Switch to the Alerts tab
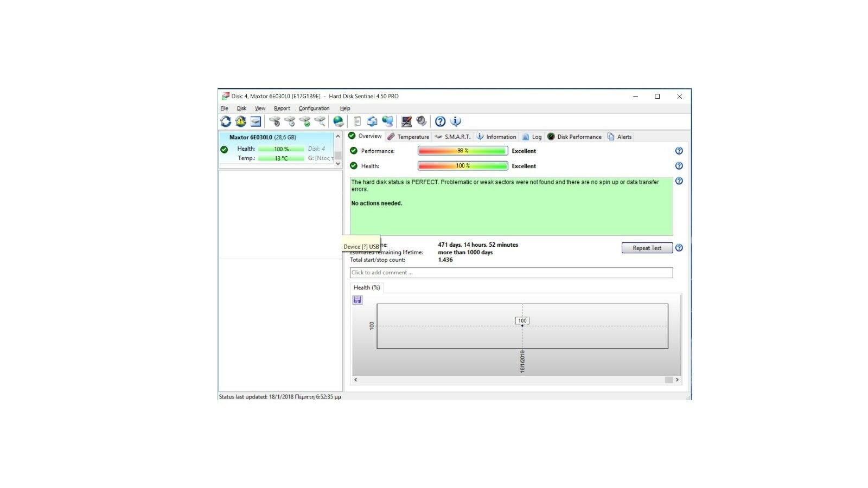The height and width of the screenshot is (488, 868). pyautogui.click(x=620, y=137)
